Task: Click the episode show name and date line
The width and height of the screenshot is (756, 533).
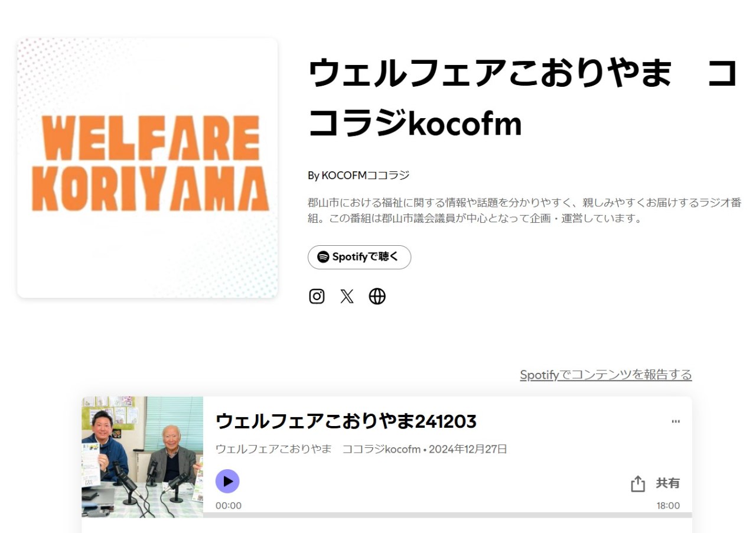Action: tap(361, 449)
